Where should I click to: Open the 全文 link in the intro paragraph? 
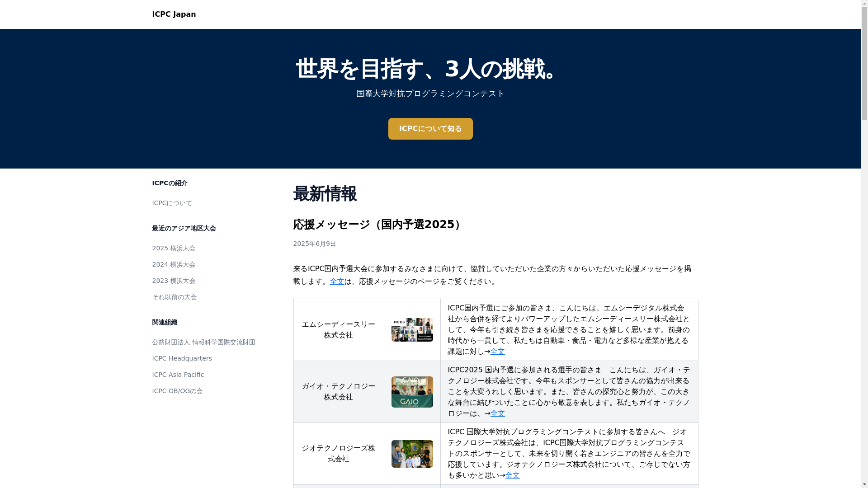pos(337,282)
